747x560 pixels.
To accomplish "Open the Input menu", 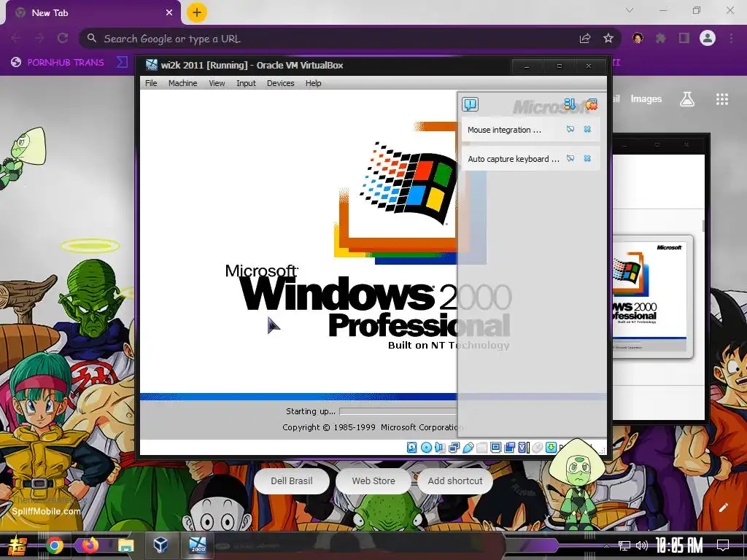I will point(246,83).
